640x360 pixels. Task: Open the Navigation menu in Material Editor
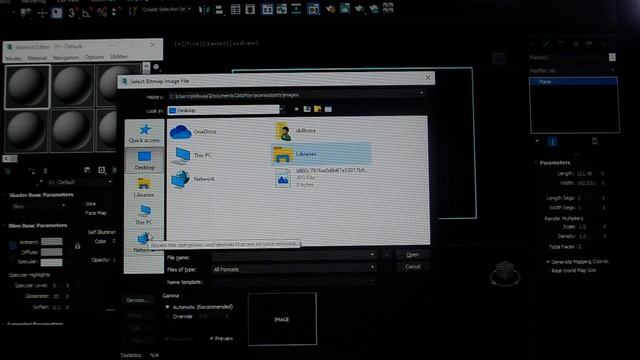click(66, 58)
